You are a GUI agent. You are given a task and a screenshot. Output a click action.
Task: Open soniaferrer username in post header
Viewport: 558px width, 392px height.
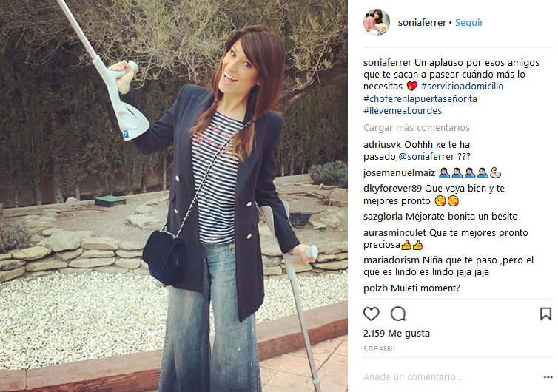(x=422, y=22)
